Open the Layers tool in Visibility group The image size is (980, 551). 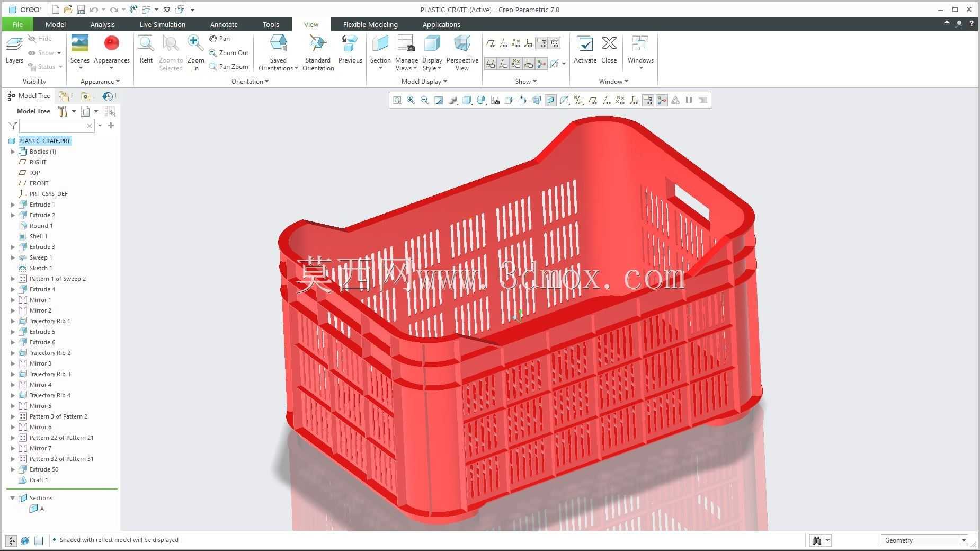14,50
